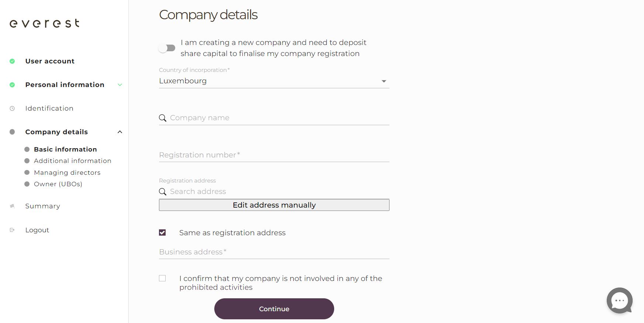Expand the Personal information section
Viewport: 644px width, 323px height.
[x=120, y=85]
